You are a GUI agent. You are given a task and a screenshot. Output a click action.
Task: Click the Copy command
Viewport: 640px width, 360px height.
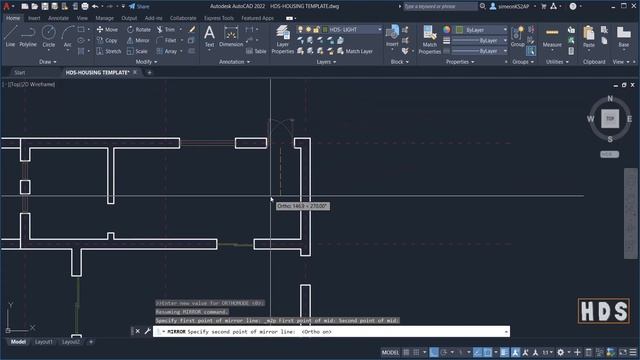coord(107,40)
